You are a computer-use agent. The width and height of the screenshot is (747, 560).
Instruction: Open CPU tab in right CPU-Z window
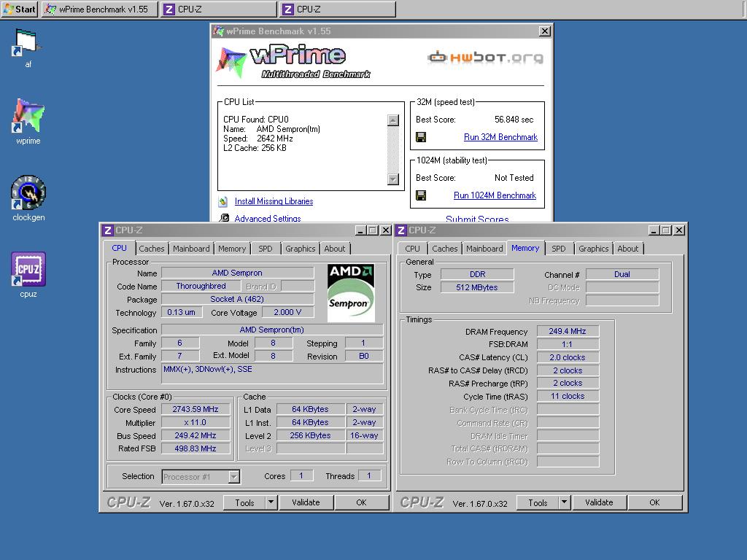[x=413, y=249]
